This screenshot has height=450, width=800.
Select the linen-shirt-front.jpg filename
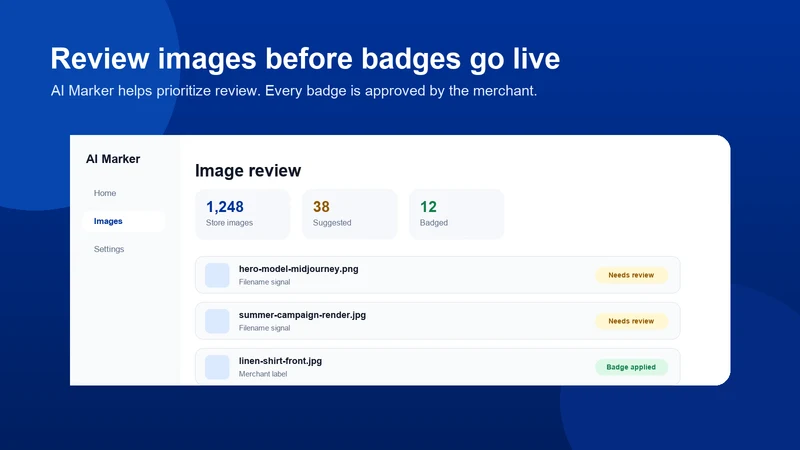pyautogui.click(x=280, y=361)
